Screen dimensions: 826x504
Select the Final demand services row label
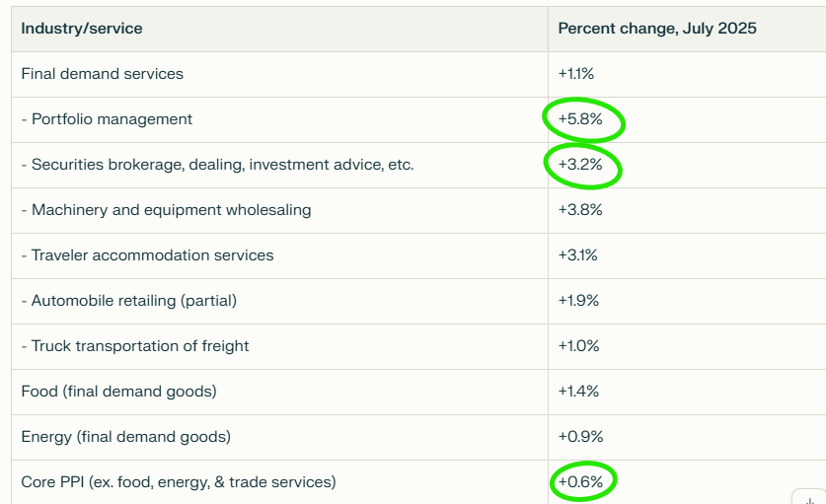[x=103, y=74]
